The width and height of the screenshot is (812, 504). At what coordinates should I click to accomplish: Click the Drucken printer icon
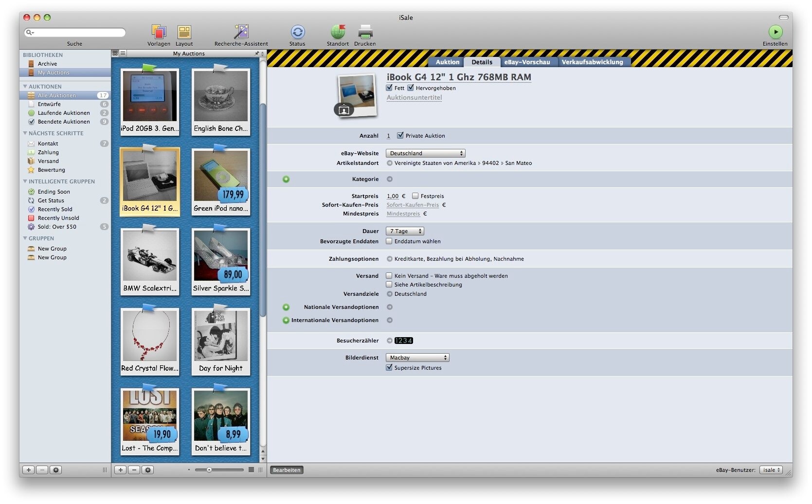365,32
